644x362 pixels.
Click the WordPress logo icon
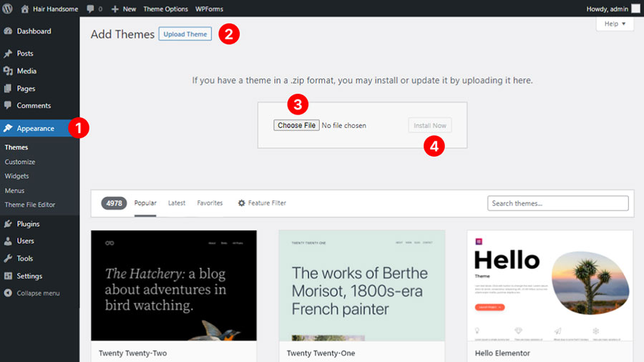(9, 9)
